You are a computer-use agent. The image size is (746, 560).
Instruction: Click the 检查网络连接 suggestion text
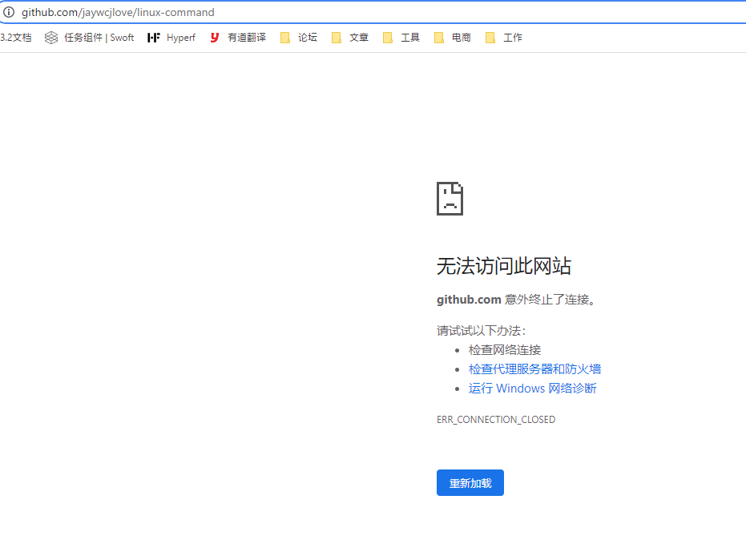click(x=505, y=350)
